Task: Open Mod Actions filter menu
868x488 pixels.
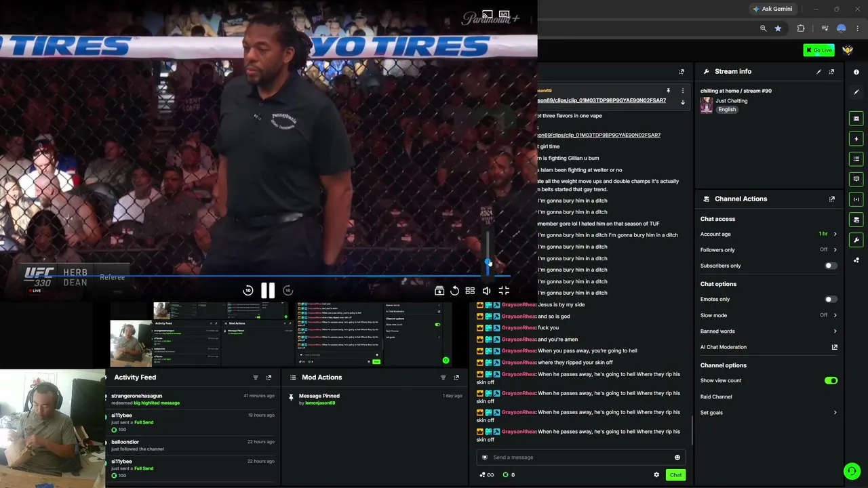Action: point(443,378)
